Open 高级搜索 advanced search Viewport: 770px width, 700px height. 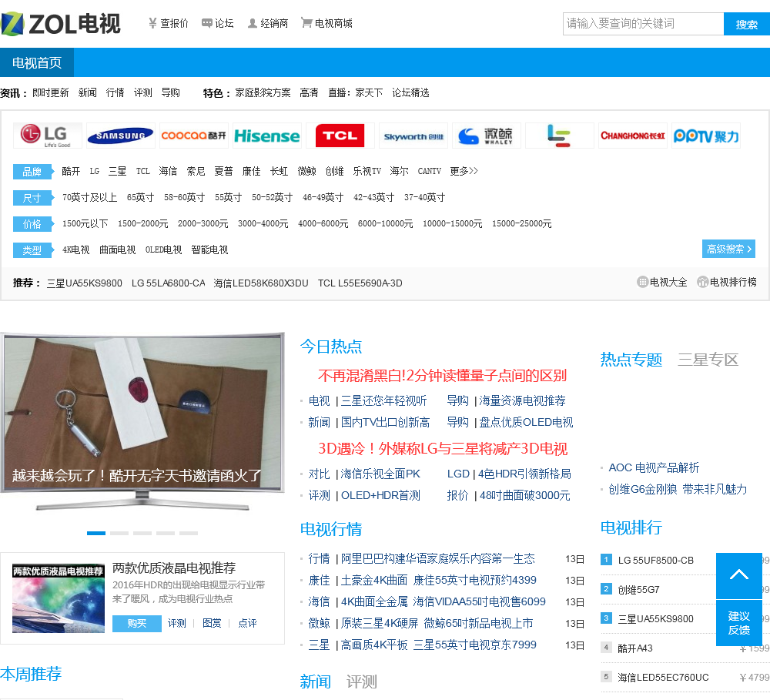[728, 249]
